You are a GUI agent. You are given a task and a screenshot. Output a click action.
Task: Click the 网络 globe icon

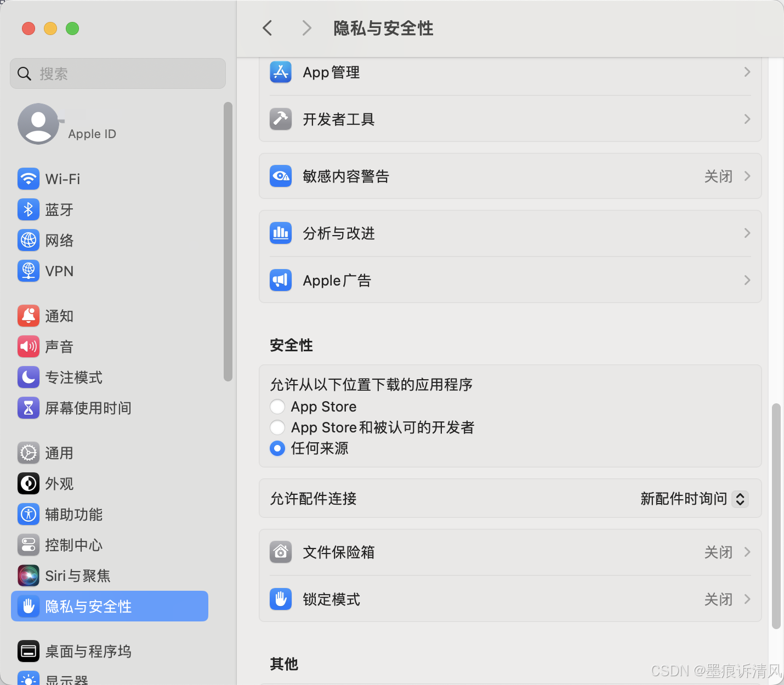(29, 240)
